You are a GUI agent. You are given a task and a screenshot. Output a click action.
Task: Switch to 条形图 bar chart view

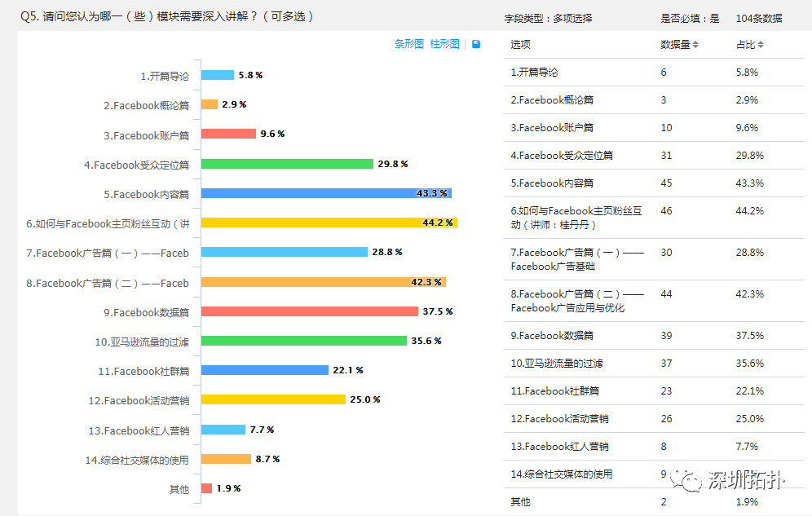(x=408, y=45)
